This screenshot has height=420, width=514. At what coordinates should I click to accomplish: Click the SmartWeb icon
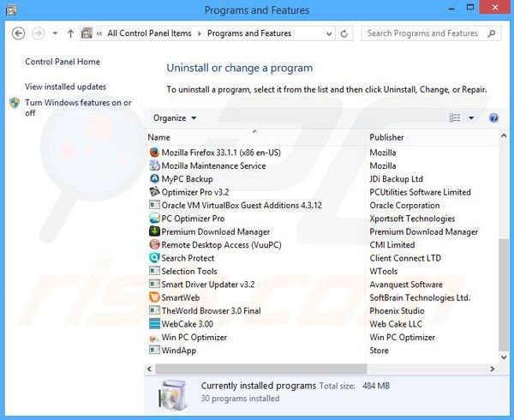(x=154, y=297)
